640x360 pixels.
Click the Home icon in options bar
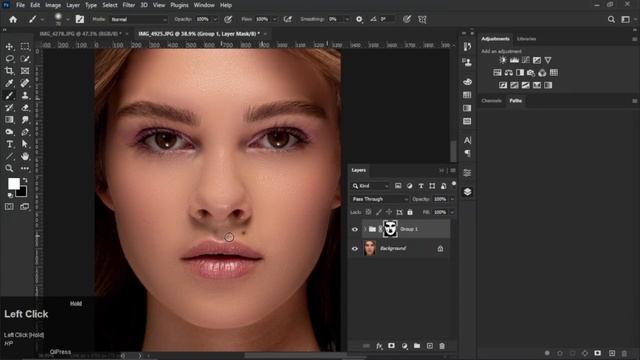(x=13, y=19)
